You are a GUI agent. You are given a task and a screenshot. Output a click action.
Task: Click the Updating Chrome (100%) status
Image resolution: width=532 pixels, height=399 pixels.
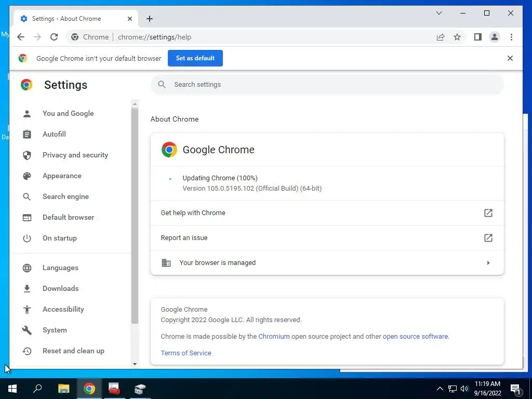(x=220, y=178)
